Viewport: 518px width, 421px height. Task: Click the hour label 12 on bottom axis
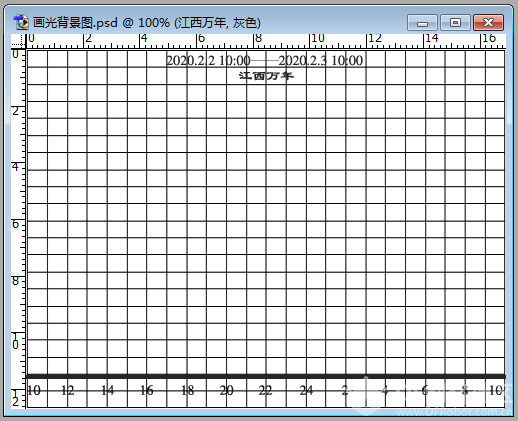68,390
